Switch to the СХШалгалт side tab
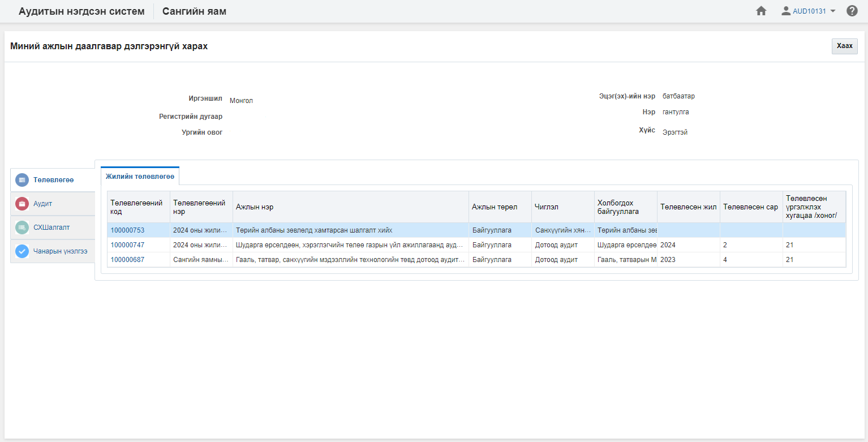Image resolution: width=868 pixels, height=442 pixels. click(x=53, y=228)
